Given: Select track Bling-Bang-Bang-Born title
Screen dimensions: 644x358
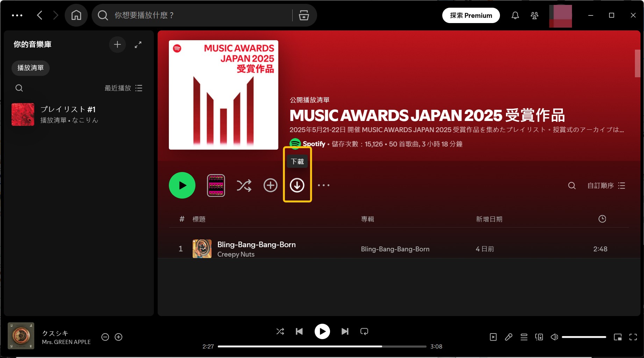Looking at the screenshot, I should (x=256, y=244).
